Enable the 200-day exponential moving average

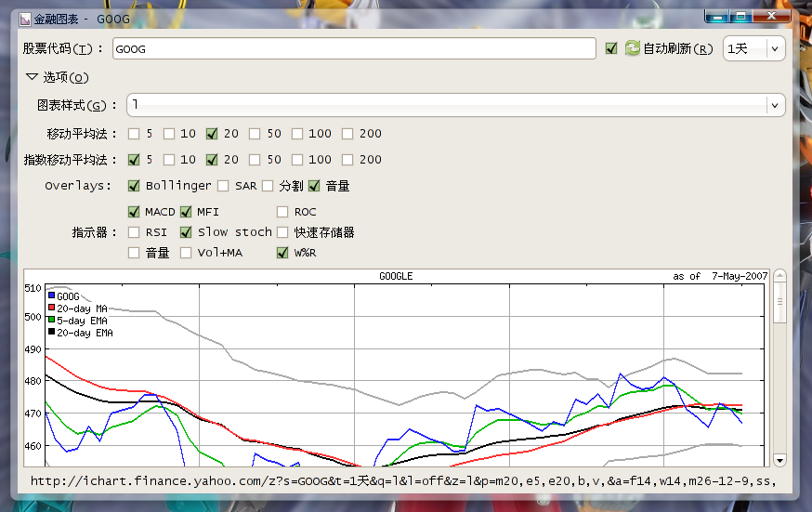pyautogui.click(x=347, y=160)
